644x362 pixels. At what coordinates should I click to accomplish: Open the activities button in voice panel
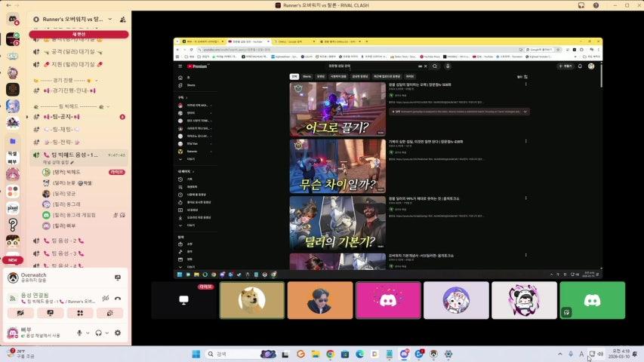click(x=79, y=313)
